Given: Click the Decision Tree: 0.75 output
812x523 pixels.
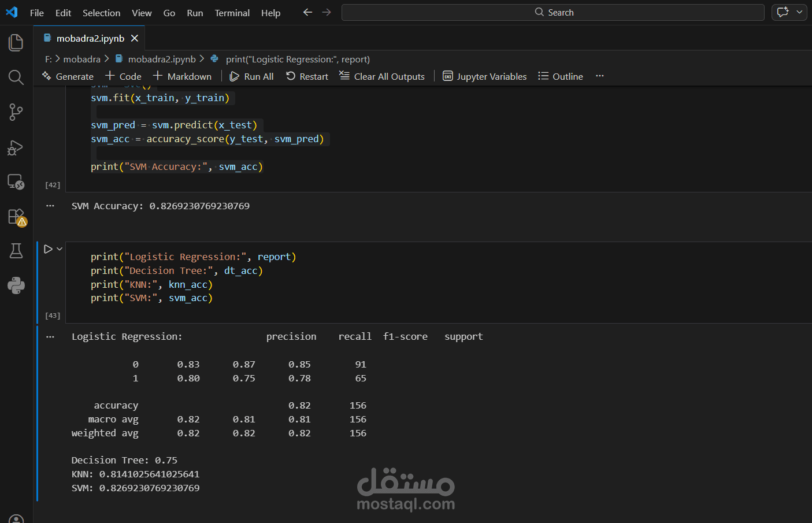Looking at the screenshot, I should coord(124,460).
